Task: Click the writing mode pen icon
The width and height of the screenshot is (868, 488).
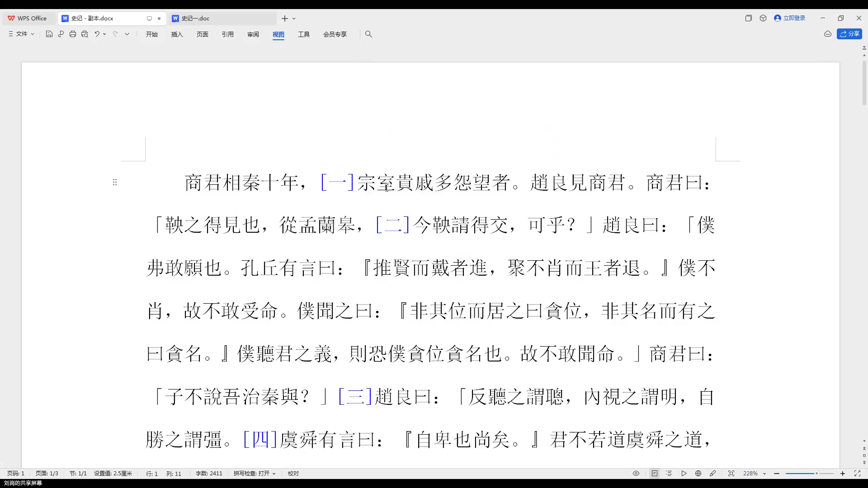Action: pos(713,474)
